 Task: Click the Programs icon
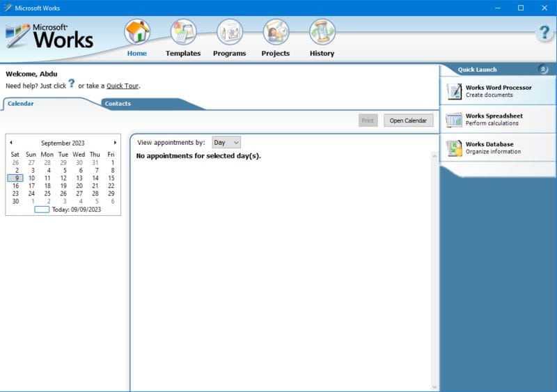click(x=230, y=33)
